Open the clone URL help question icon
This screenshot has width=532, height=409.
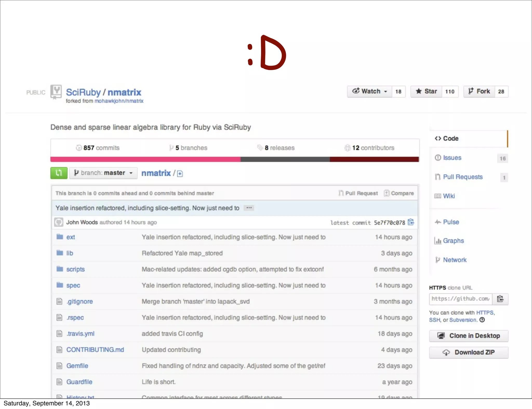482,320
